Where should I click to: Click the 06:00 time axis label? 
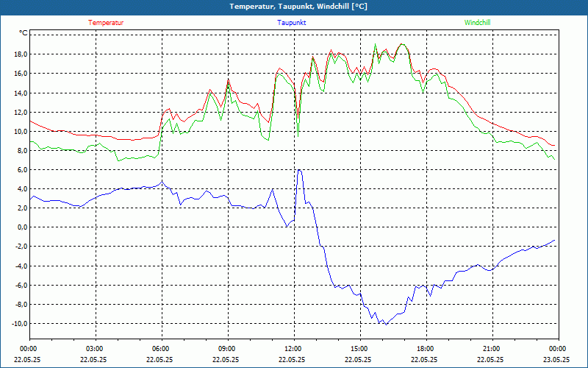point(162,349)
